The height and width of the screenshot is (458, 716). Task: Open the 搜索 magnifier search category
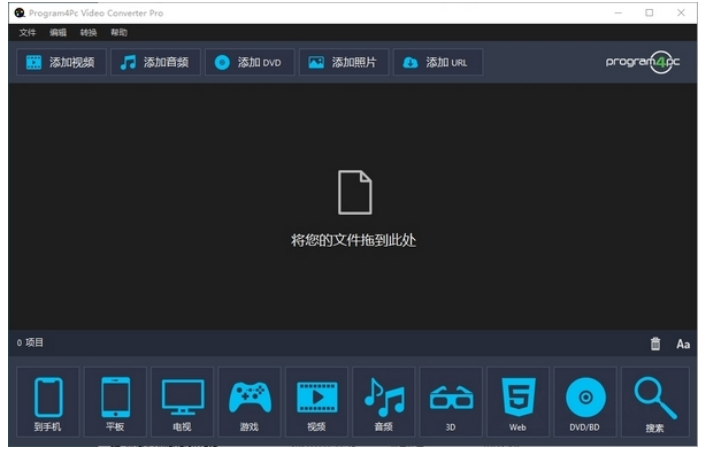click(655, 402)
